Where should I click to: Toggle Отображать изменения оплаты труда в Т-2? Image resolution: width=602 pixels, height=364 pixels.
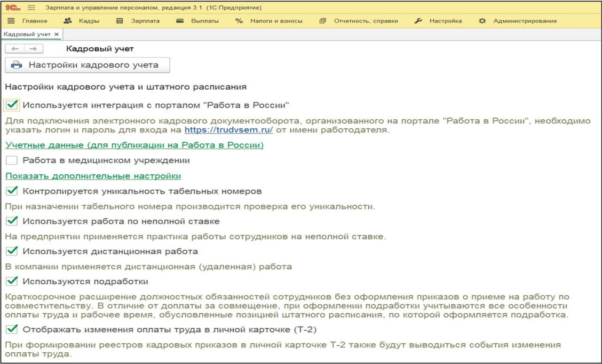(12, 330)
